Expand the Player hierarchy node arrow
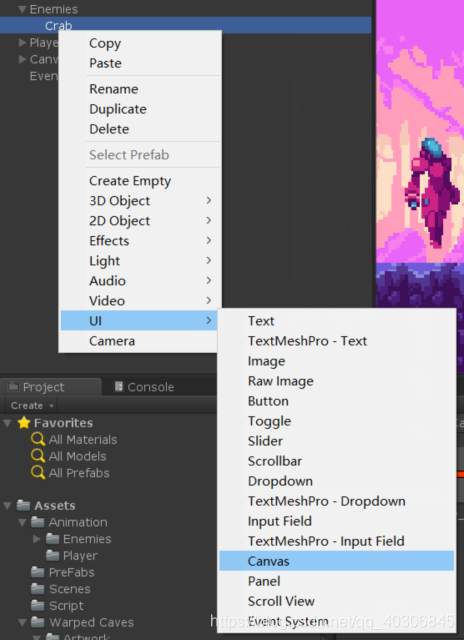The height and width of the screenshot is (640, 464). pyautogui.click(x=22, y=42)
